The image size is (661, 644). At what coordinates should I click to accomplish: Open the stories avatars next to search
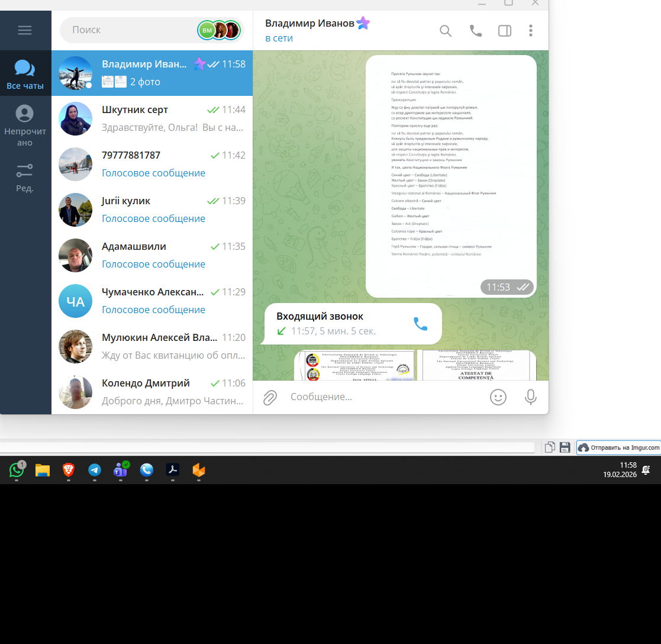tap(219, 30)
